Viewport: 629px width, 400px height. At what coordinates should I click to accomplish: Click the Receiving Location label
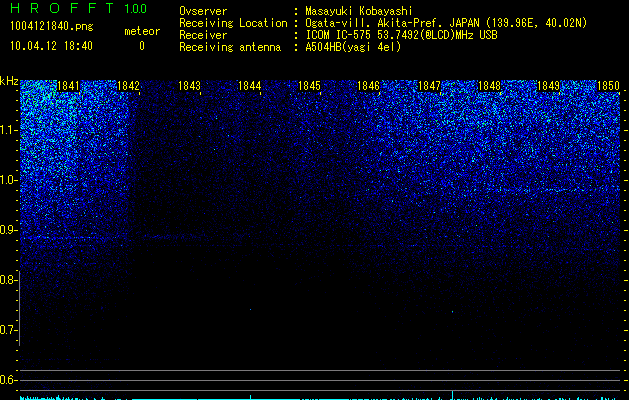point(233,23)
